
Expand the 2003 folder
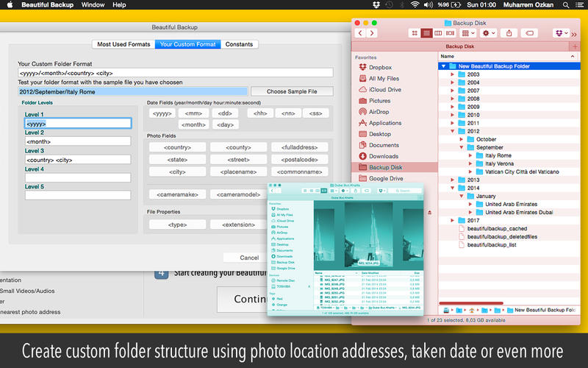[x=453, y=74]
